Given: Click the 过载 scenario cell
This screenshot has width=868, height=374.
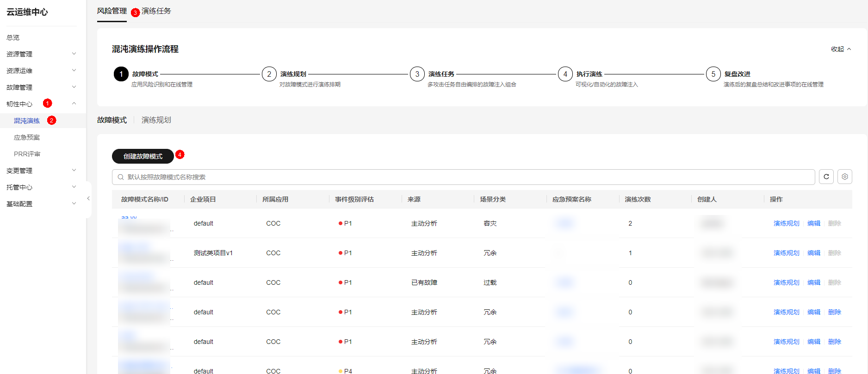Looking at the screenshot, I should click(x=490, y=282).
